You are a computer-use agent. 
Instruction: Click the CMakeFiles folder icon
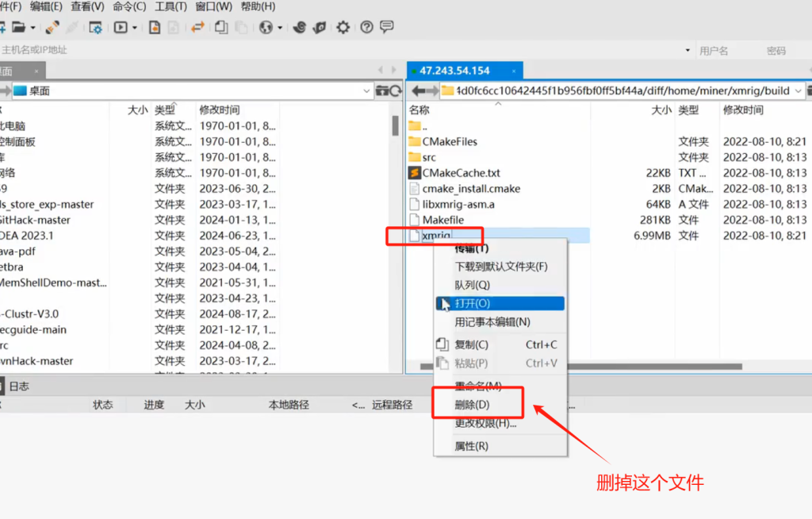(x=414, y=141)
